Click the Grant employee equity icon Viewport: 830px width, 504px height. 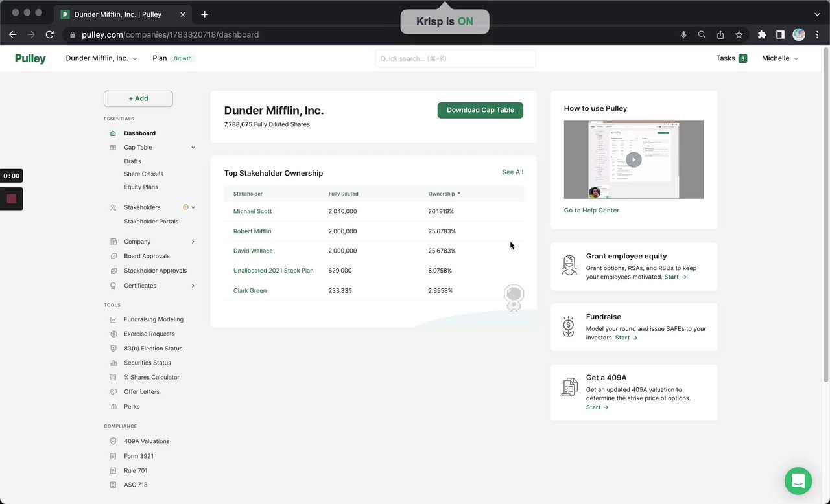click(569, 265)
